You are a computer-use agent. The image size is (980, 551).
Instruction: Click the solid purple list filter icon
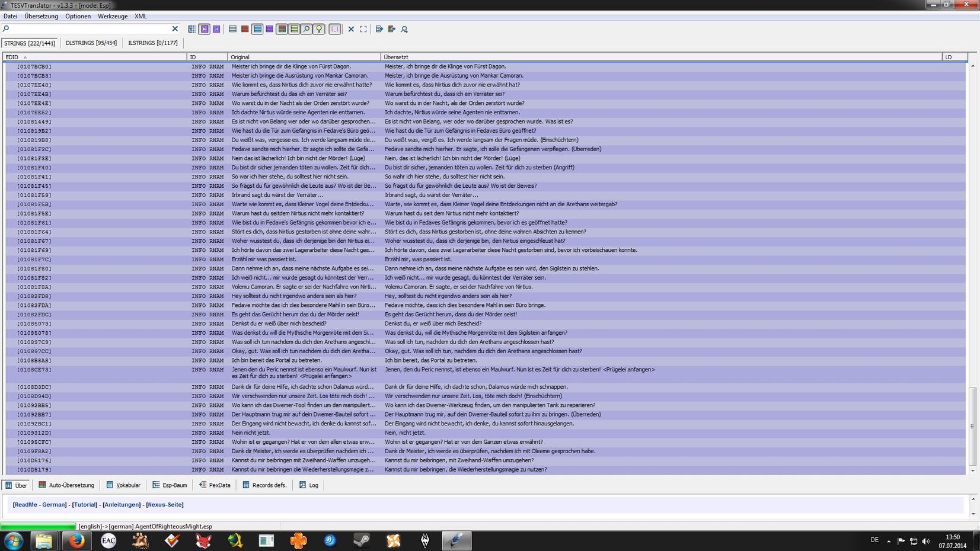(x=269, y=29)
